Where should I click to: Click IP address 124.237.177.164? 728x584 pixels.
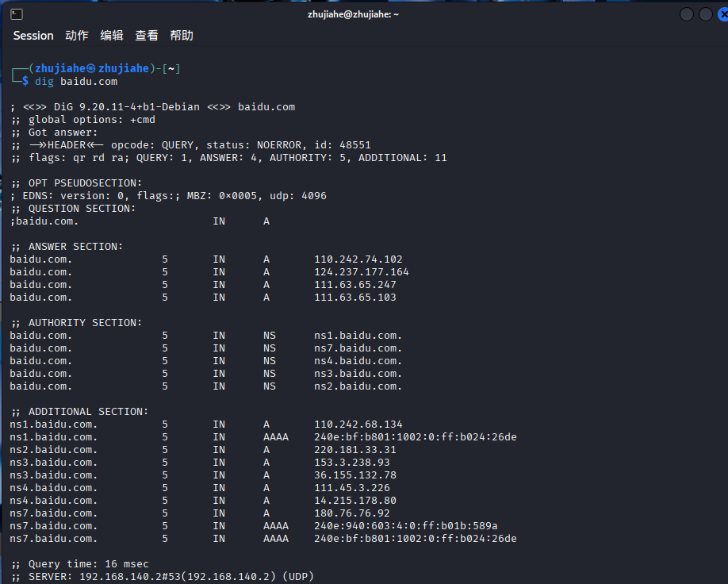(x=362, y=272)
